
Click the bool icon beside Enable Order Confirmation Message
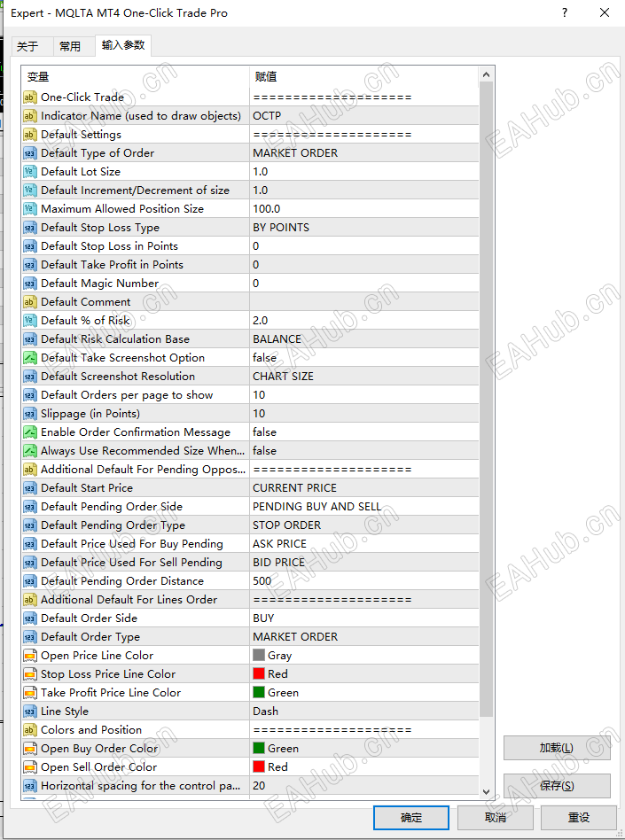pyautogui.click(x=29, y=432)
